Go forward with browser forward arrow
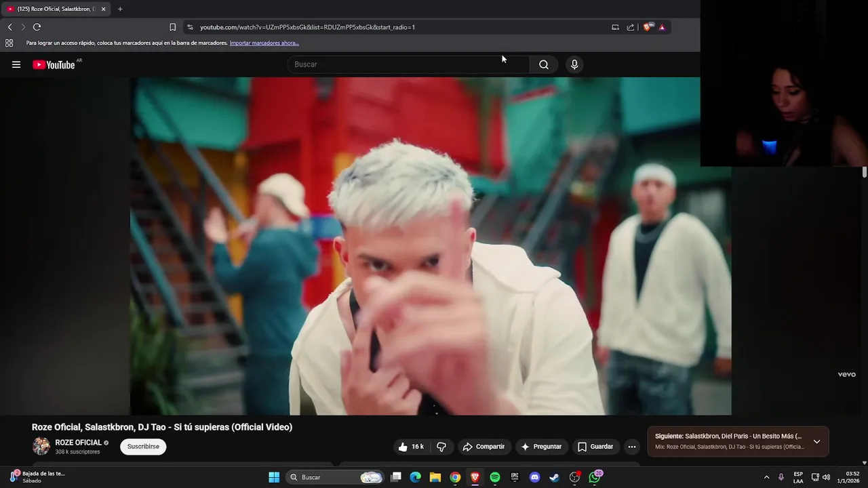 (x=23, y=27)
